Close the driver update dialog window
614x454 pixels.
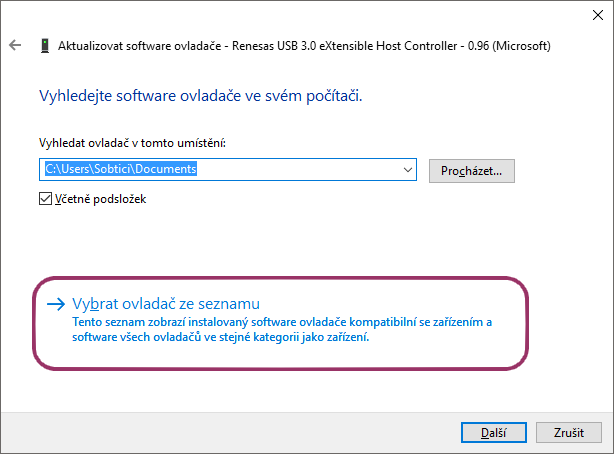pos(590,15)
